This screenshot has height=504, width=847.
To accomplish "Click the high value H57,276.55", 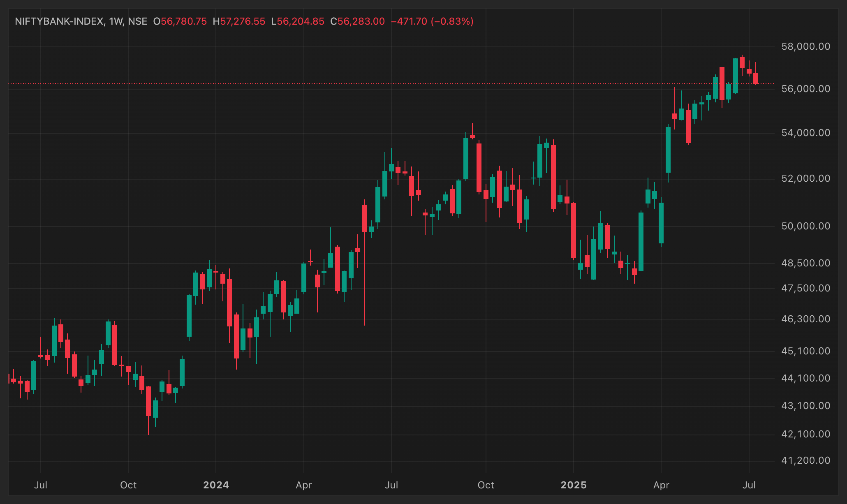I will 239,21.
